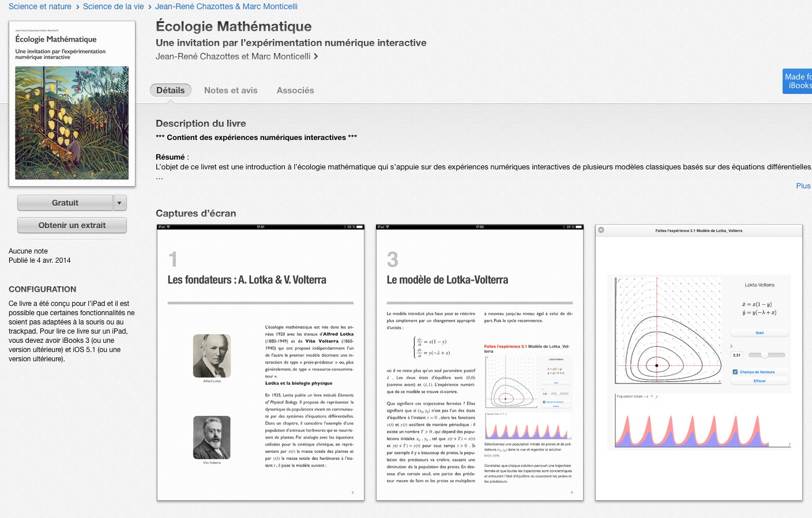Screen dimensions: 812x518
Task: Follow the Science et nature breadcrumb link
Action: coord(40,6)
